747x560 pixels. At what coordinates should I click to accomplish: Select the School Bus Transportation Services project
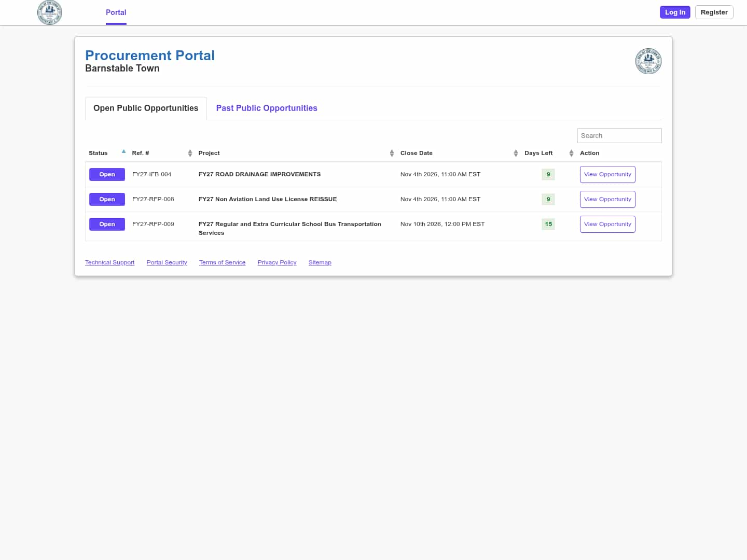click(290, 229)
